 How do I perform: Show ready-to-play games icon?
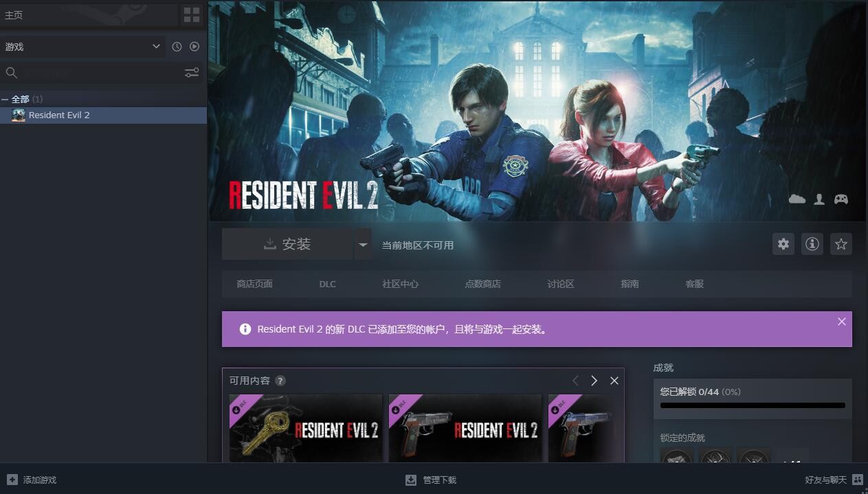[194, 47]
